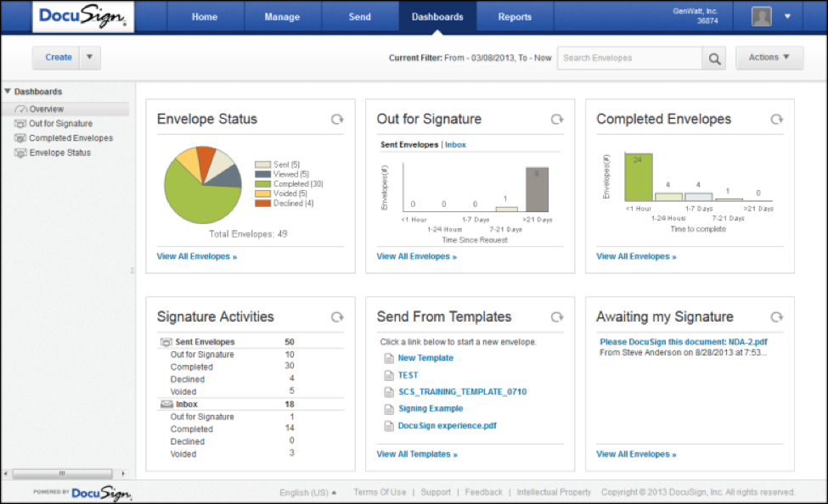Open the TEST template link
This screenshot has height=504, width=828.
pos(408,375)
